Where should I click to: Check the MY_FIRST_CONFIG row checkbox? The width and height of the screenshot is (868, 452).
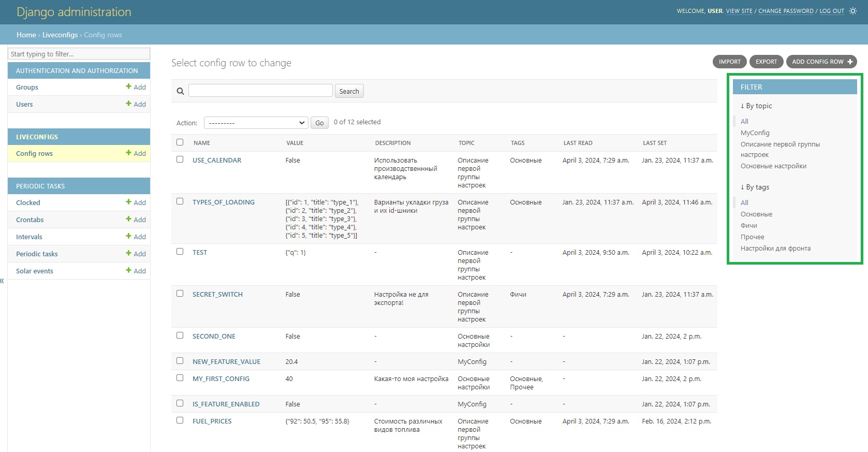(x=180, y=378)
